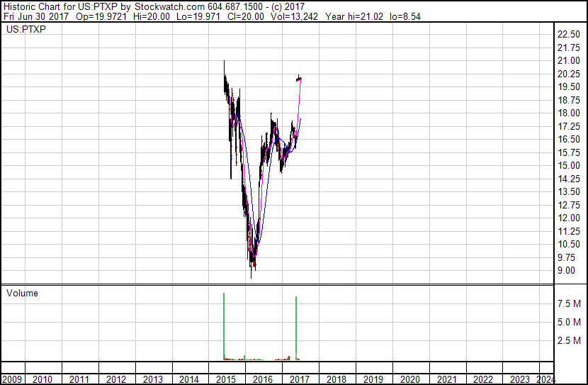Image resolution: width=588 pixels, height=385 pixels.
Task: Select the 2015 year label
Action: tap(226, 379)
